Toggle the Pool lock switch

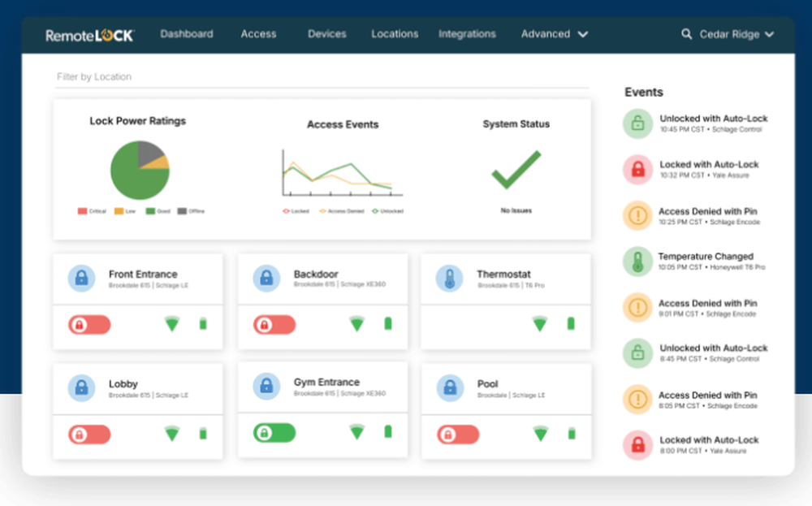[x=459, y=434]
